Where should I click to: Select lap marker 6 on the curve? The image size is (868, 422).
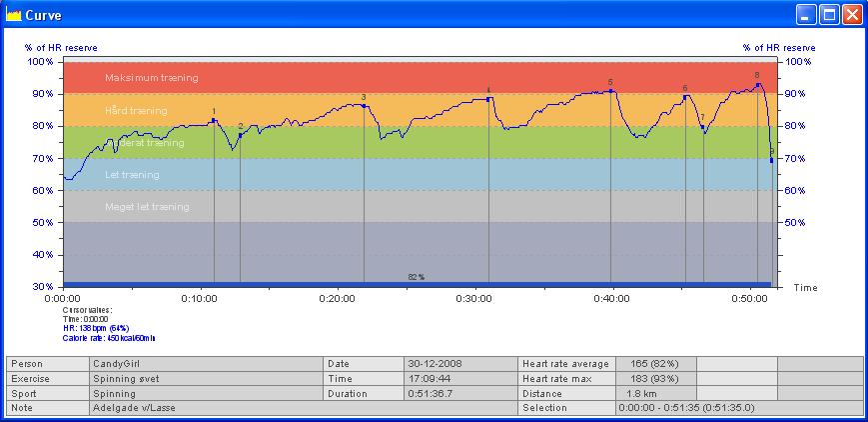tap(685, 96)
